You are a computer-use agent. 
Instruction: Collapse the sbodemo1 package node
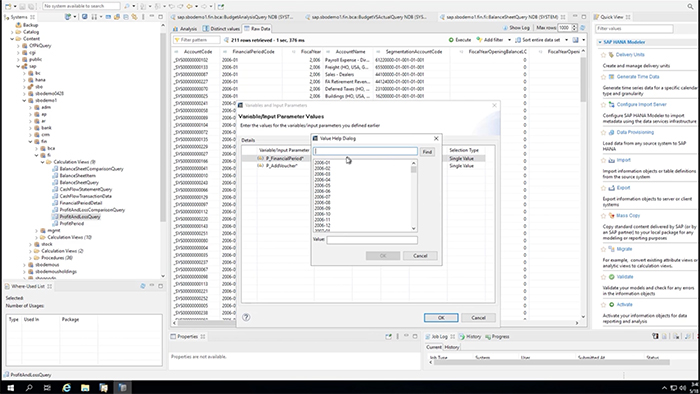pos(25,100)
